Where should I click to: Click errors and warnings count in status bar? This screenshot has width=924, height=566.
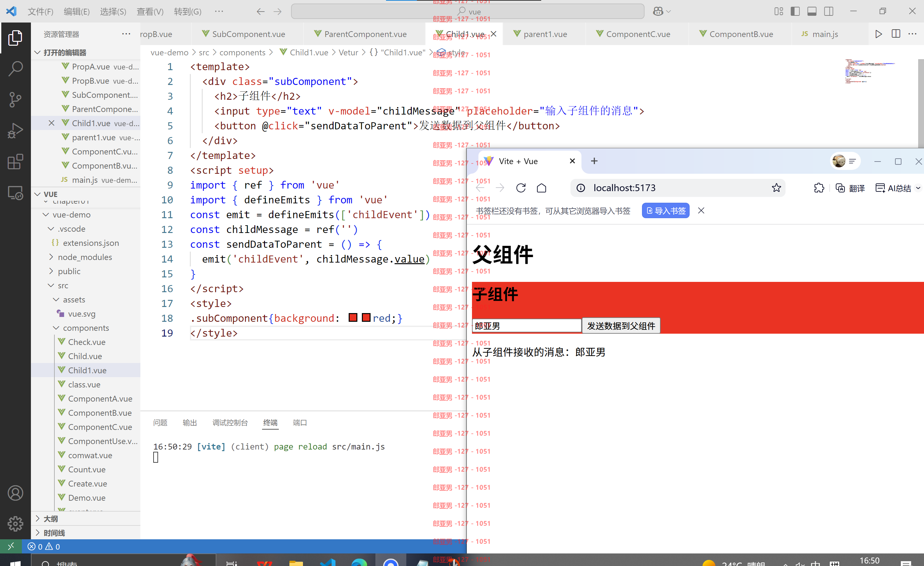click(44, 546)
